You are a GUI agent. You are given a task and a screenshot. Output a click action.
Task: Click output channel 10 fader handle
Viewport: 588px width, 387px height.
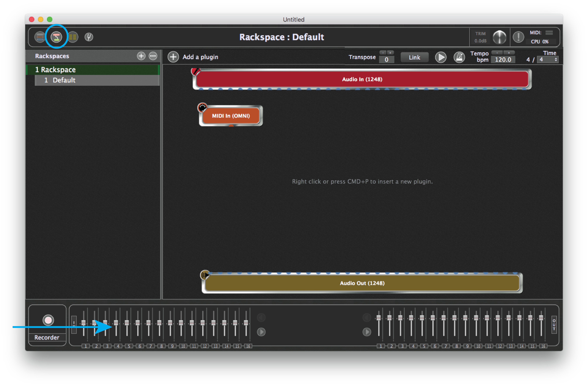point(476,318)
